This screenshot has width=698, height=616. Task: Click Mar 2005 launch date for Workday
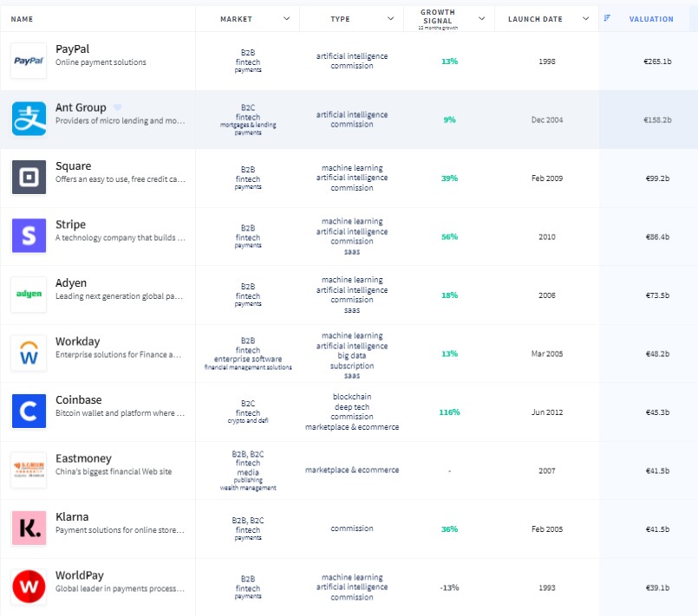[546, 353]
